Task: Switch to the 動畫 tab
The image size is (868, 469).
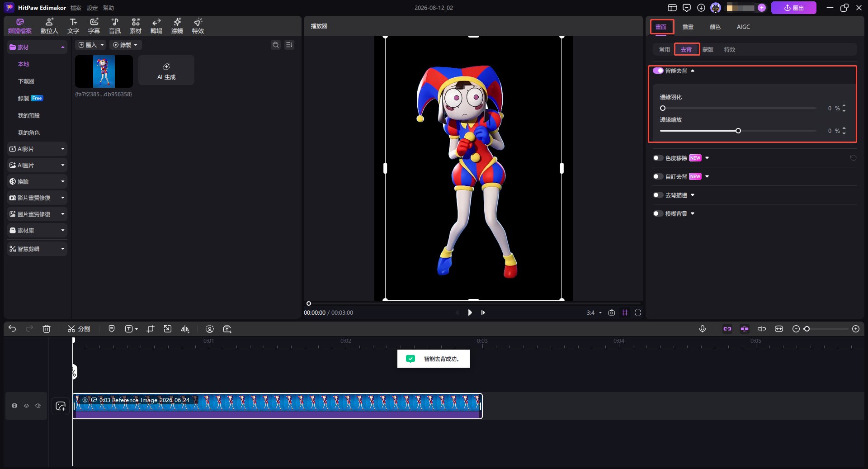Action: (688, 27)
